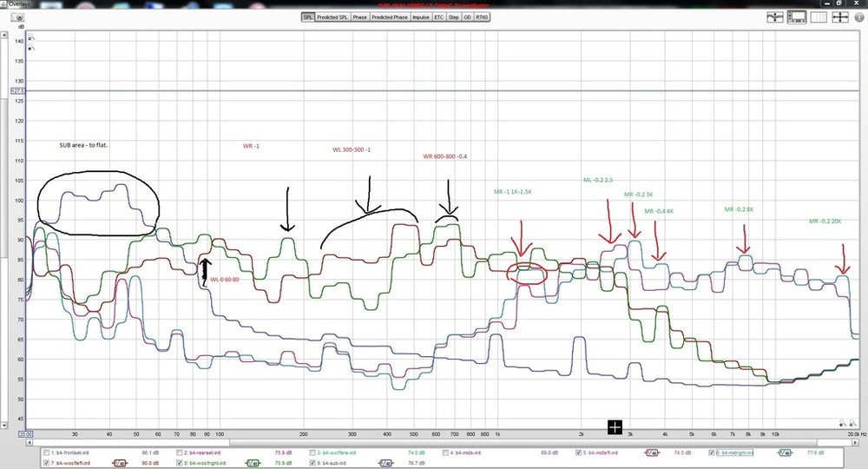Open line style dropdown for b4-wooright-init

click(x=253, y=463)
